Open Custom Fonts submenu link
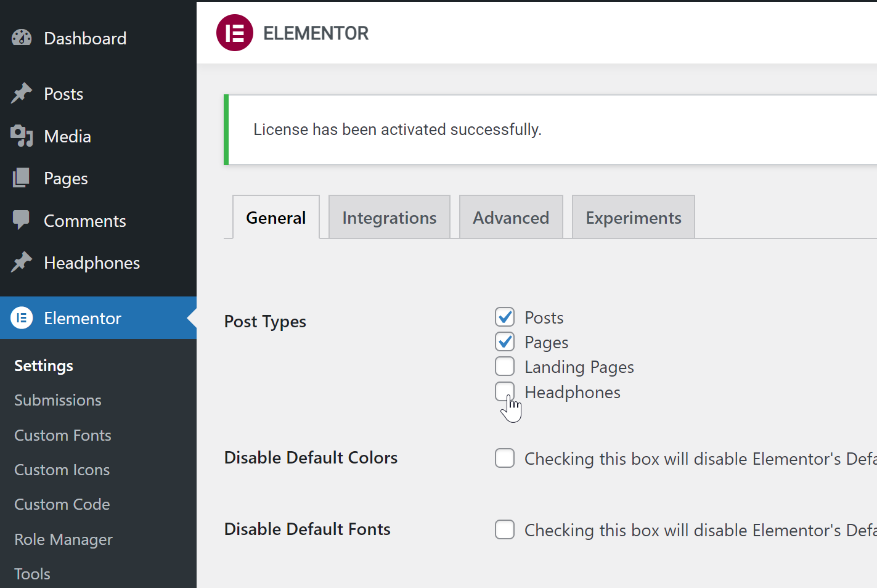The height and width of the screenshot is (588, 877). point(63,435)
